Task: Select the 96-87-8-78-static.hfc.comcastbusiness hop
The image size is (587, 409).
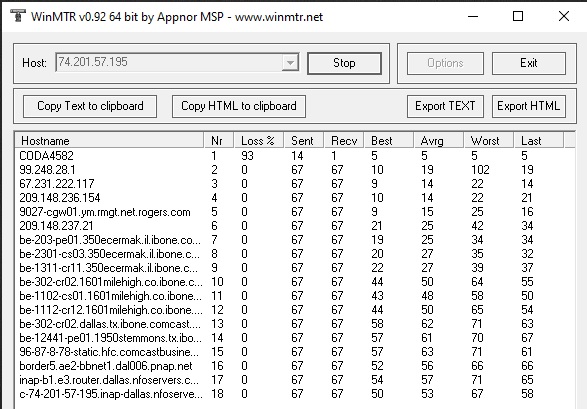Action: coord(295,352)
